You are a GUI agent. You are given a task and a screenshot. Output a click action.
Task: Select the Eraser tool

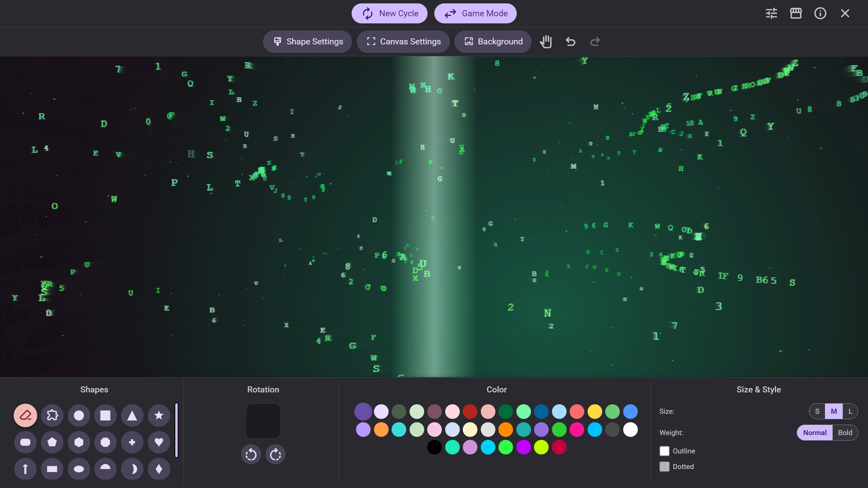25,415
